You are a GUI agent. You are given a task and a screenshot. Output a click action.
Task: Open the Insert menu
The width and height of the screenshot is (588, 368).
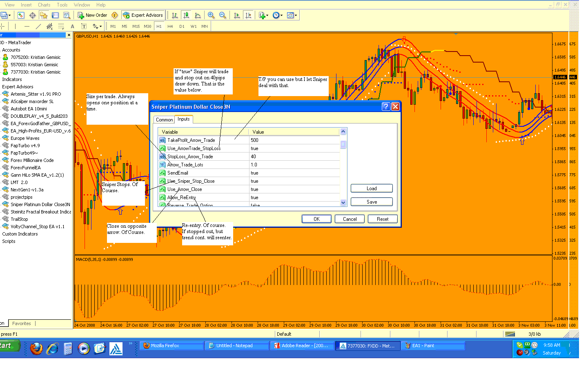pos(26,5)
